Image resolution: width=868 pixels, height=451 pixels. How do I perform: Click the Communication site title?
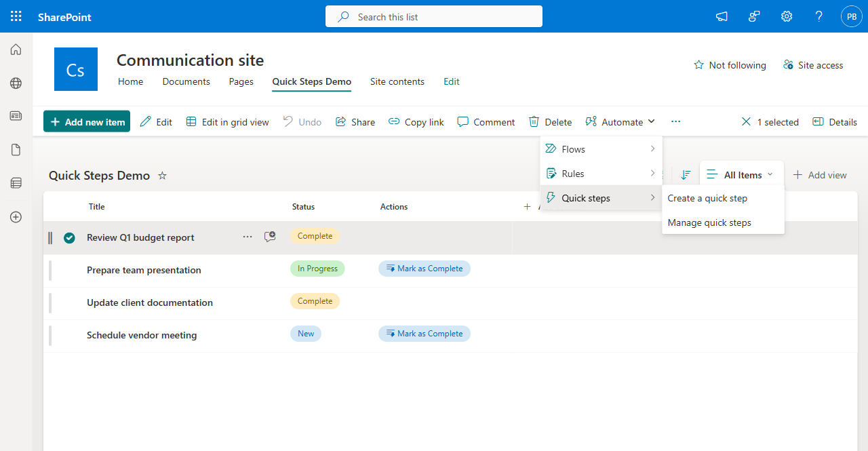[190, 60]
